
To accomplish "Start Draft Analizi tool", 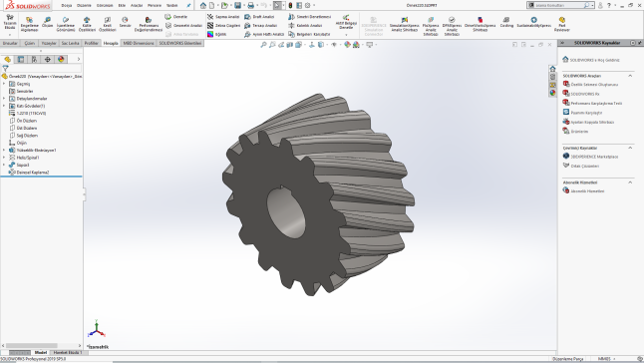I will click(259, 17).
